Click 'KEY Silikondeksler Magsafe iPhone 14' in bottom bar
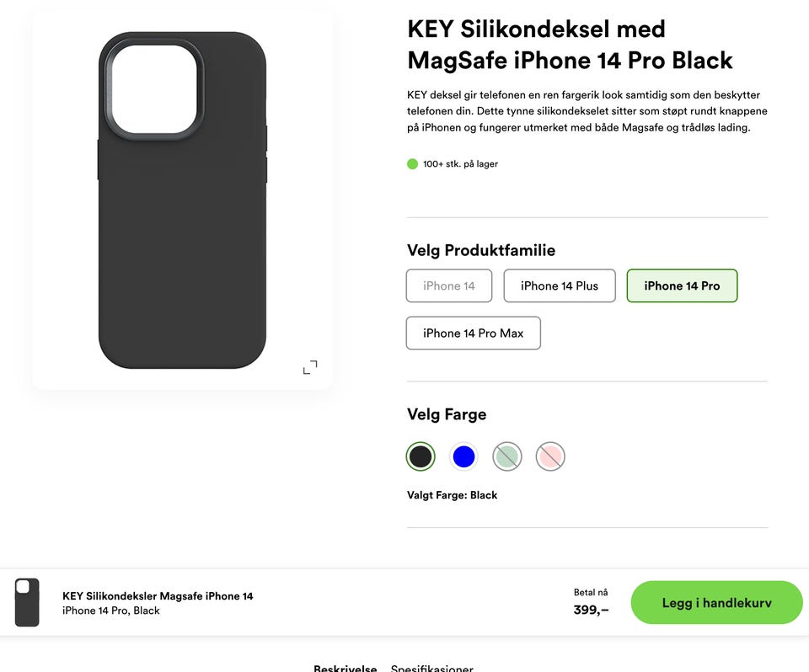This screenshot has height=672, width=809. point(158,596)
